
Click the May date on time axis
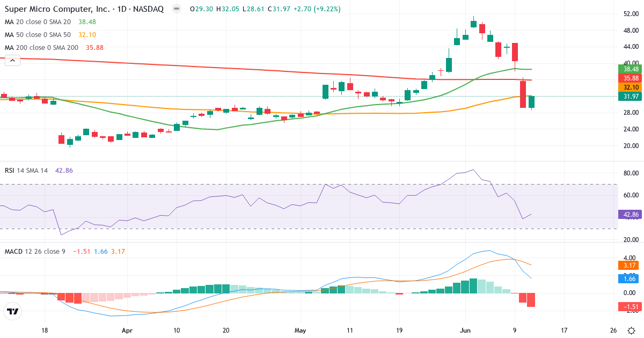click(301, 331)
